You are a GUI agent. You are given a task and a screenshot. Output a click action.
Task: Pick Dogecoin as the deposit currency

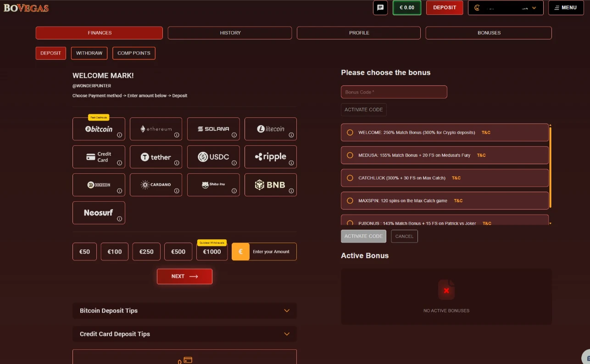point(99,185)
